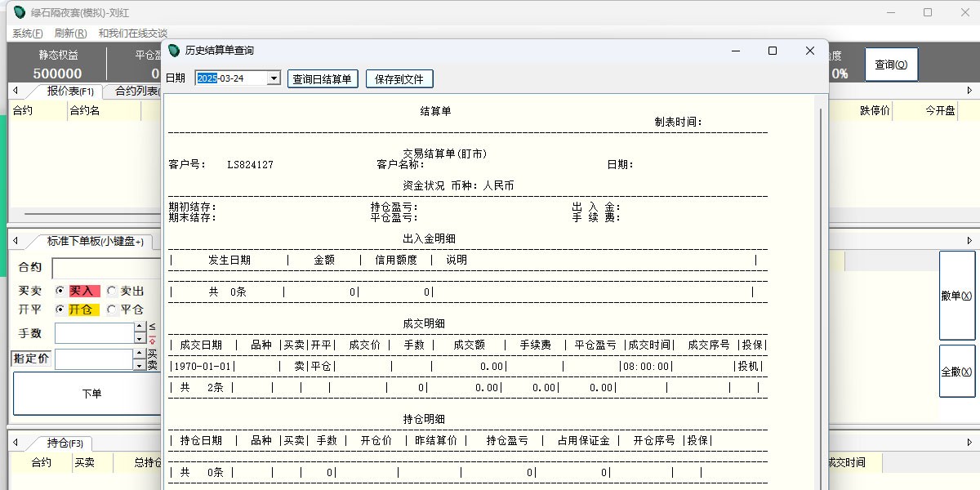Increase 手数 with the up spinner arrow
980x490 pixels.
point(139,328)
